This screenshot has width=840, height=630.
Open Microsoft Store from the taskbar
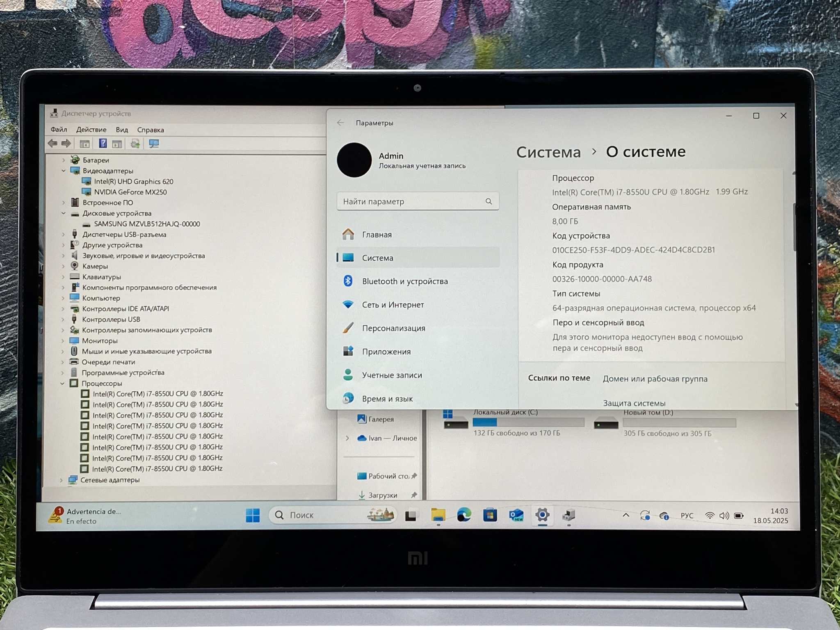pos(490,515)
